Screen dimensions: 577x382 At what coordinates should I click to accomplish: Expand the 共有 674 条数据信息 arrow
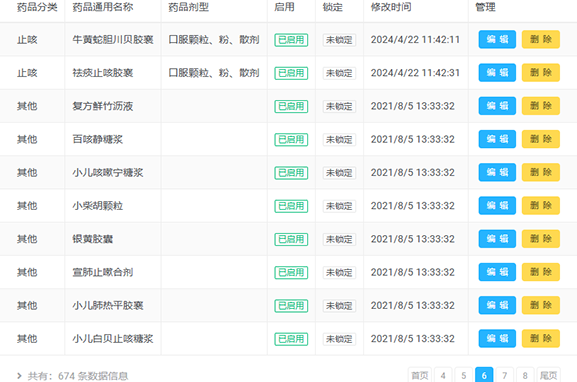pyautogui.click(x=20, y=376)
